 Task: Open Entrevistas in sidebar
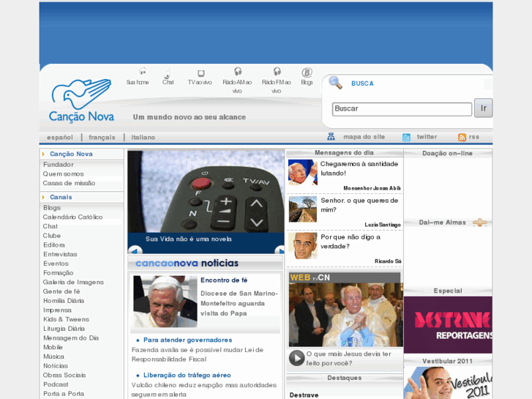click(60, 254)
